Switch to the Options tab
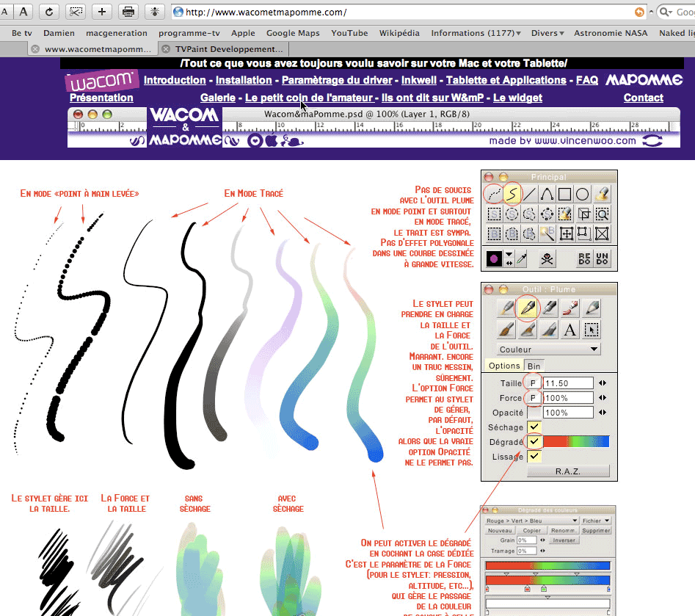Viewport: 695px width, 616px height. coord(504,366)
